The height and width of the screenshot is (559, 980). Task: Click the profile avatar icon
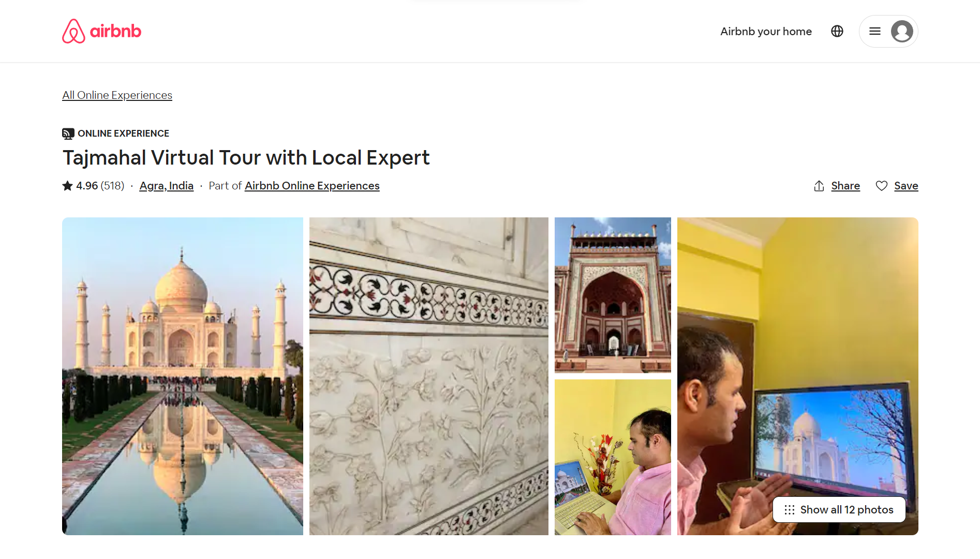902,31
